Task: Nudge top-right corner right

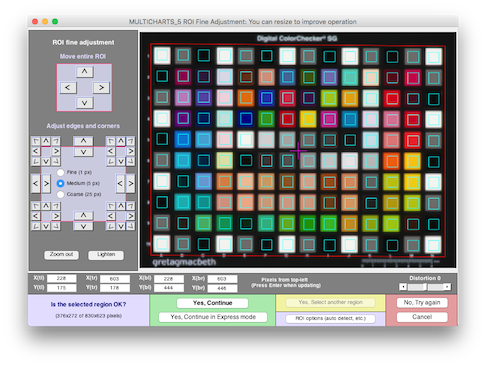Action: tap(131, 151)
